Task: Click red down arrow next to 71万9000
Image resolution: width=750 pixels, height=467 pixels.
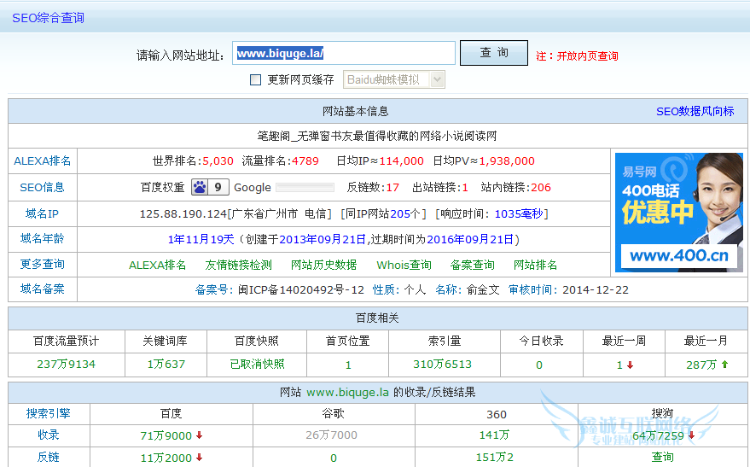Action: 199,435
